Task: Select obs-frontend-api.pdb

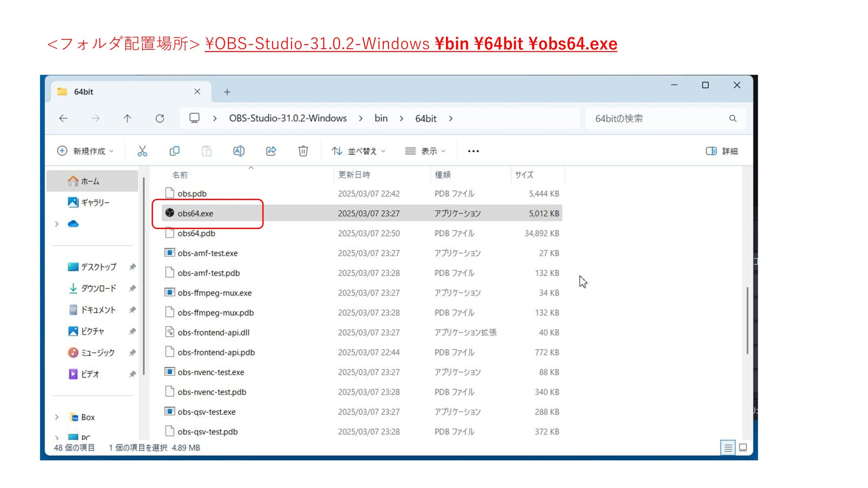Action: tap(362, 352)
